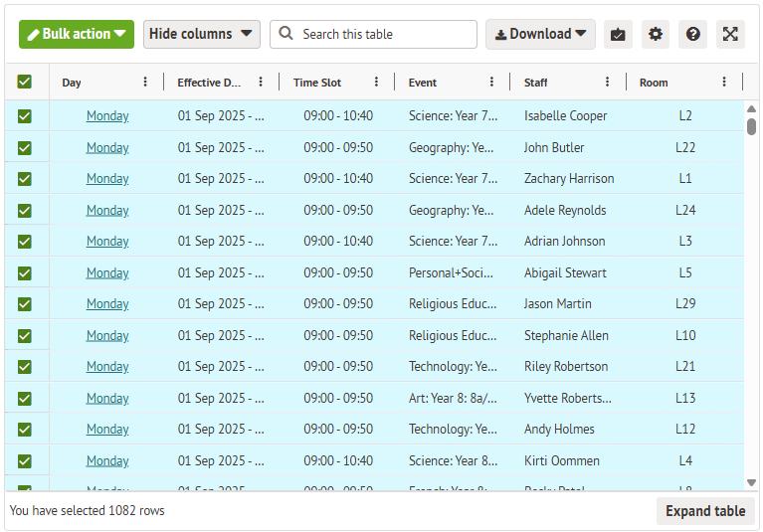Open the Day column options menu
This screenshot has width=763, height=532.
(145, 83)
